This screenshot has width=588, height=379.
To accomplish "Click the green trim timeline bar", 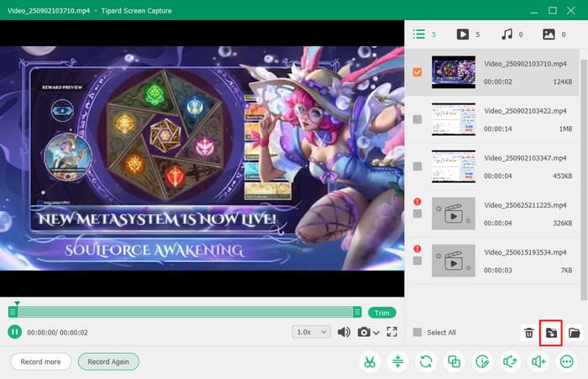I will click(185, 312).
